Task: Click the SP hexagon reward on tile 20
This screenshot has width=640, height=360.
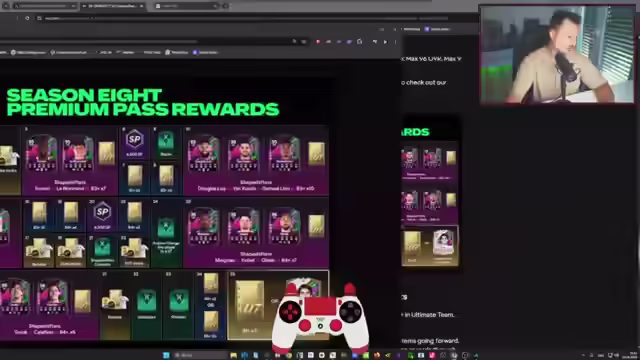Action: [102, 212]
